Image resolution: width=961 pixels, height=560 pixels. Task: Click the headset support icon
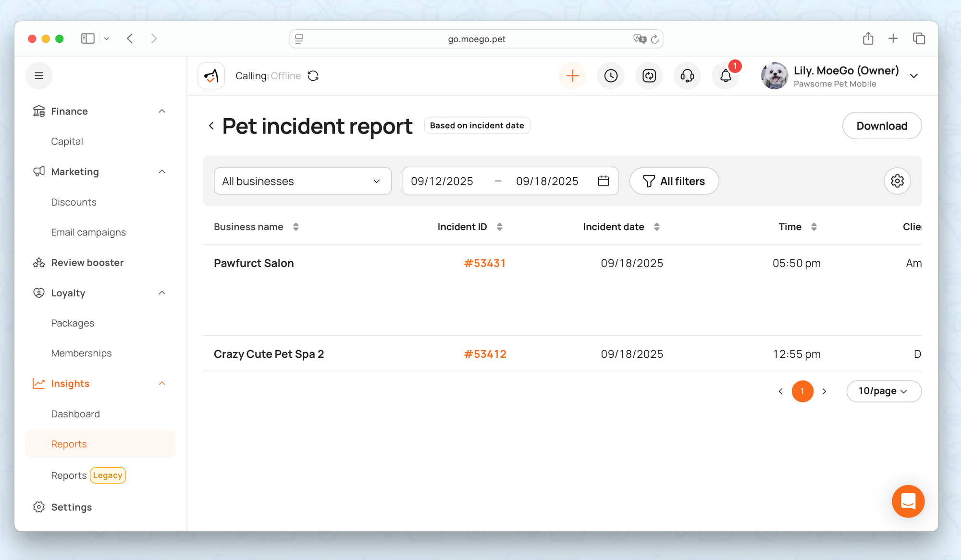click(x=687, y=76)
